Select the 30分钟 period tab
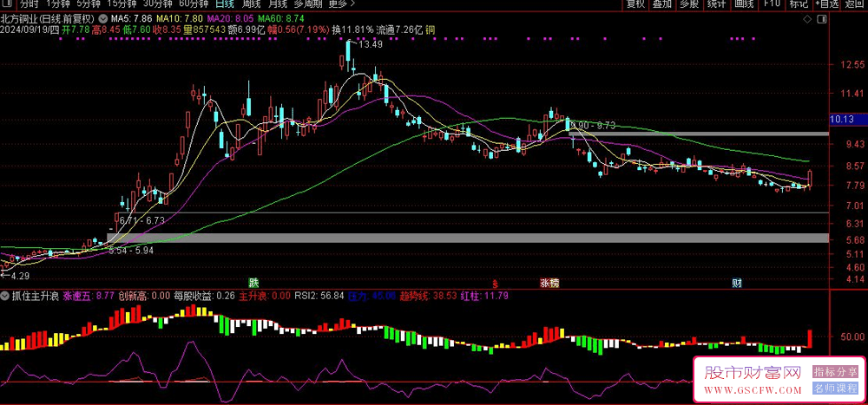Screen dimensions: 868x405 pos(157,4)
